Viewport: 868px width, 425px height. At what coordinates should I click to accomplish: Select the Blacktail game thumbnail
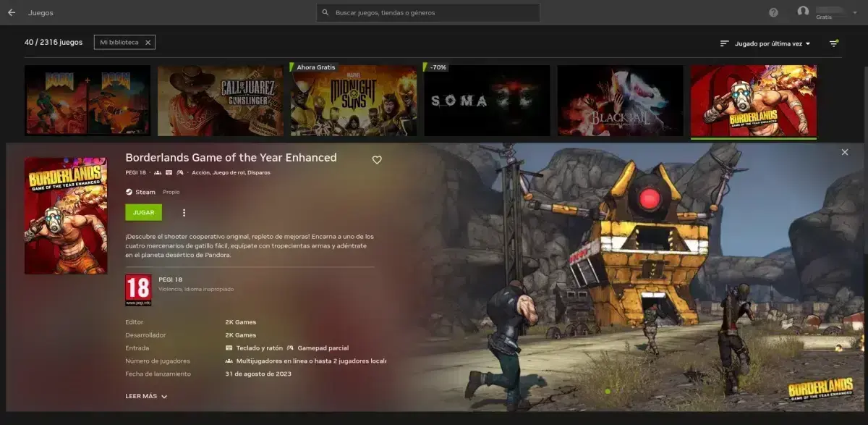[620, 101]
